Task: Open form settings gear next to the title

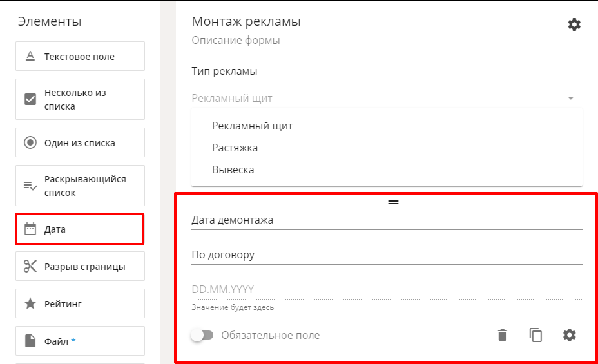Action: [x=574, y=24]
